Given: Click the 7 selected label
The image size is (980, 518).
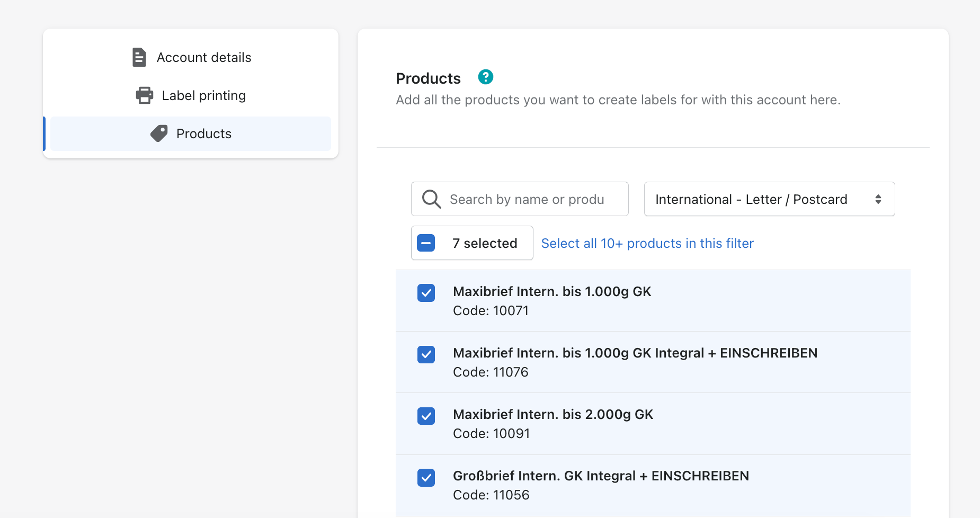Looking at the screenshot, I should coord(485,243).
